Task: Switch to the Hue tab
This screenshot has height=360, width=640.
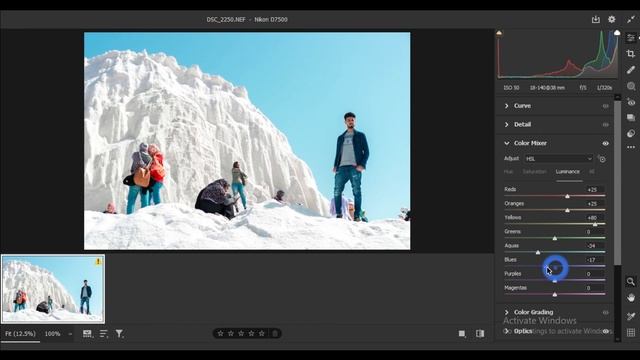Action: 509,172
